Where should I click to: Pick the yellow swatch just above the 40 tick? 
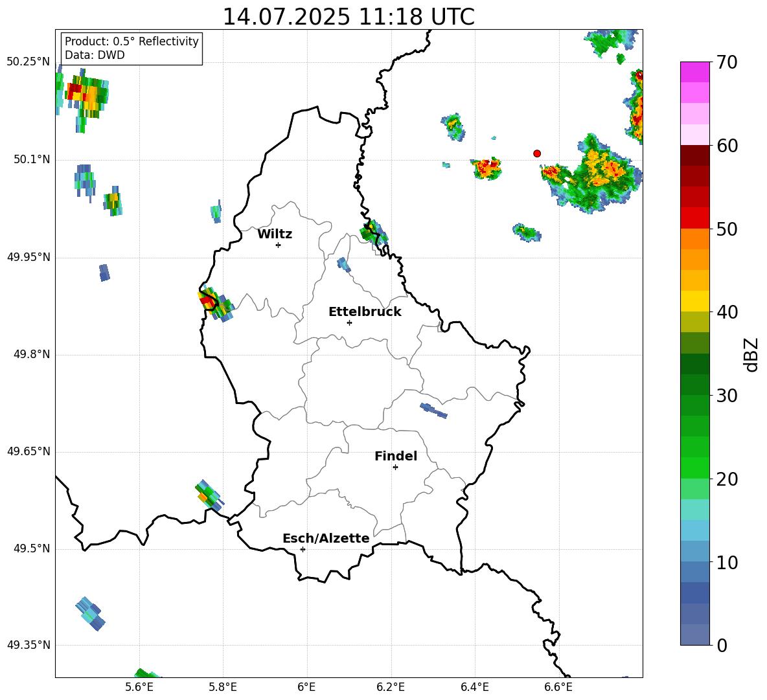point(694,301)
